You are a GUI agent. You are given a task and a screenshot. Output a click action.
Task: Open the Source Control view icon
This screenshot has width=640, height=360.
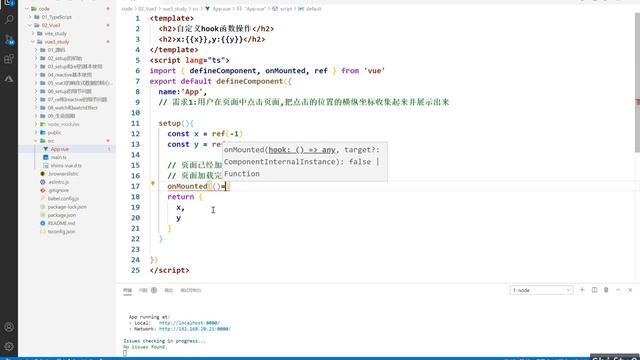tap(9, 39)
